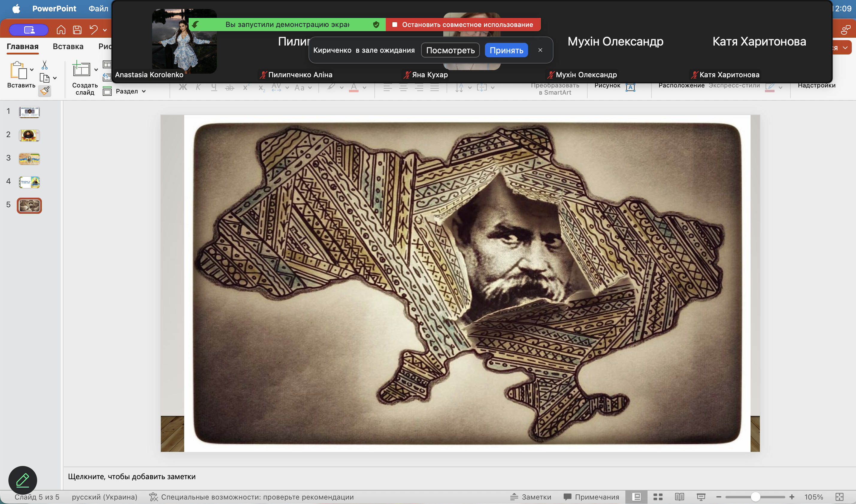Open the Файл menu in menu bar
Screen dimensions: 856x504
tap(98, 8)
